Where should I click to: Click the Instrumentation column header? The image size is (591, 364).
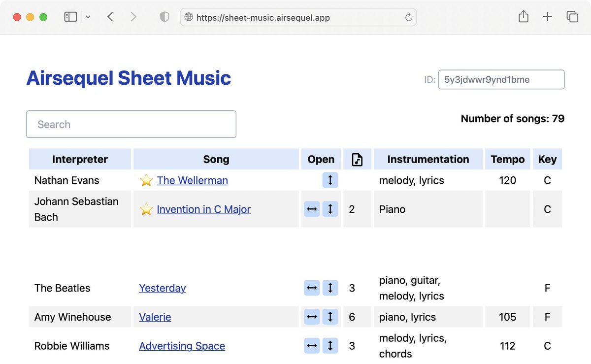428,159
